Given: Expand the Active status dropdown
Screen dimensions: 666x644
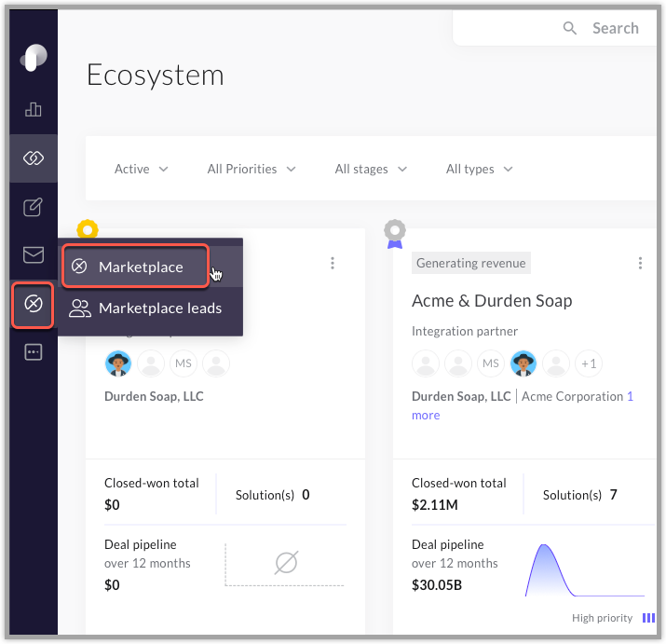Looking at the screenshot, I should (x=142, y=170).
